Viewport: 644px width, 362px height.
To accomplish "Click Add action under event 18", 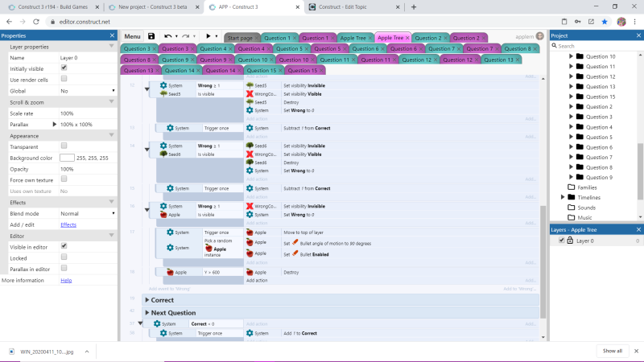I will point(257,280).
